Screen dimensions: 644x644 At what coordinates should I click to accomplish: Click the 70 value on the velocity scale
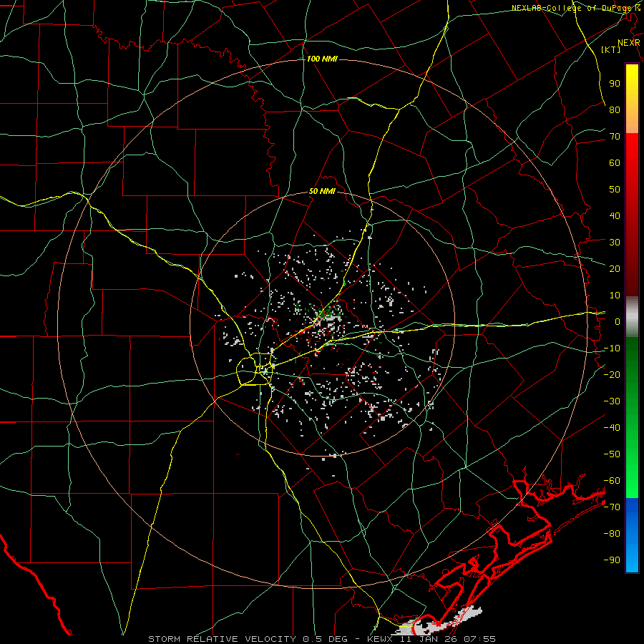615,137
